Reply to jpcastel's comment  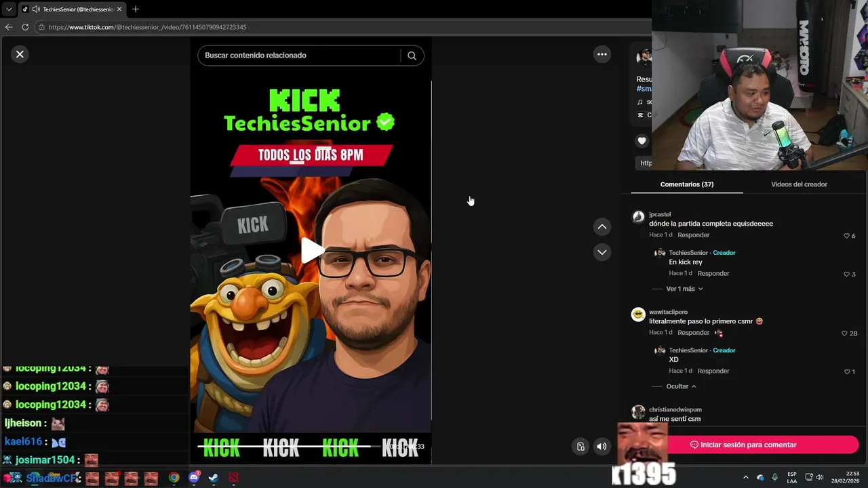[693, 235]
